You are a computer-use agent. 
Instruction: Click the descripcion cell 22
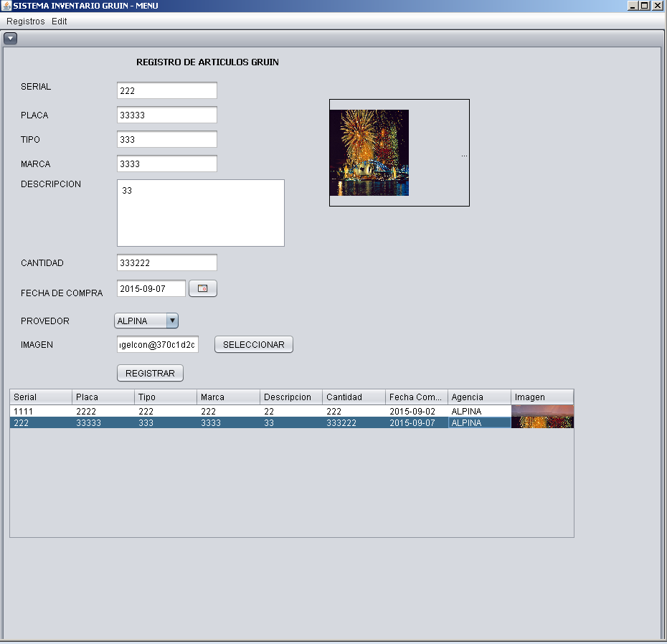pos(291,412)
